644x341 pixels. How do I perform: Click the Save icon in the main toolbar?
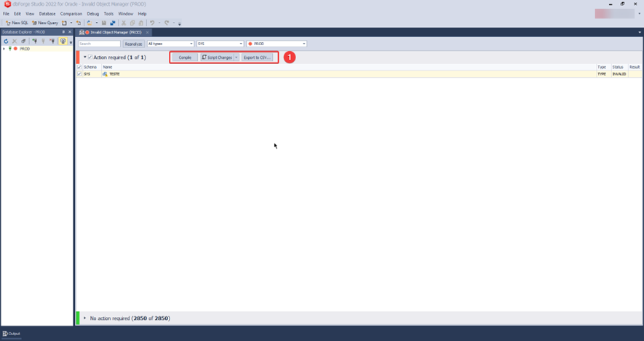104,23
